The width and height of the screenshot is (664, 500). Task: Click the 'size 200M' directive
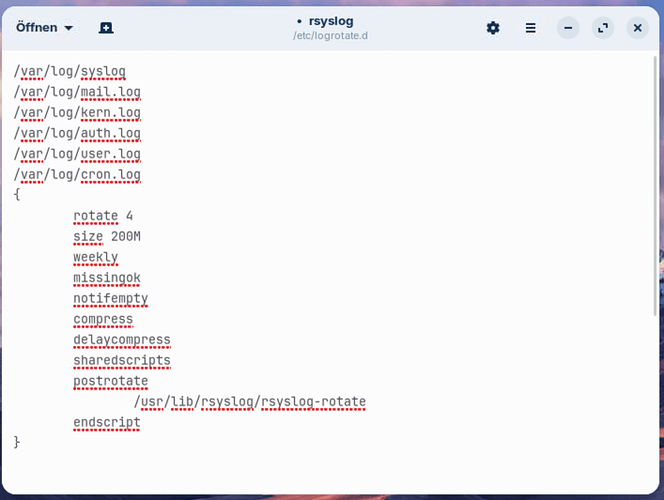click(x=107, y=237)
